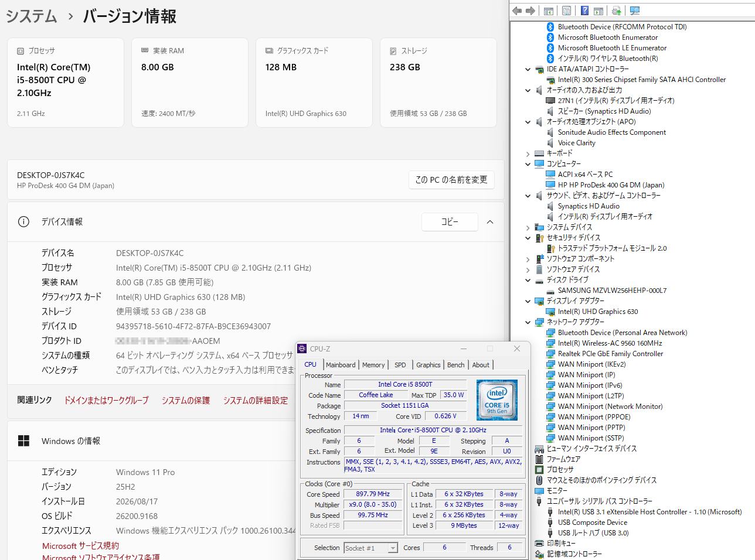755x560 pixels.
Task: Collapse the オーディオの入力および出力 category chevron
Action: 528,90
